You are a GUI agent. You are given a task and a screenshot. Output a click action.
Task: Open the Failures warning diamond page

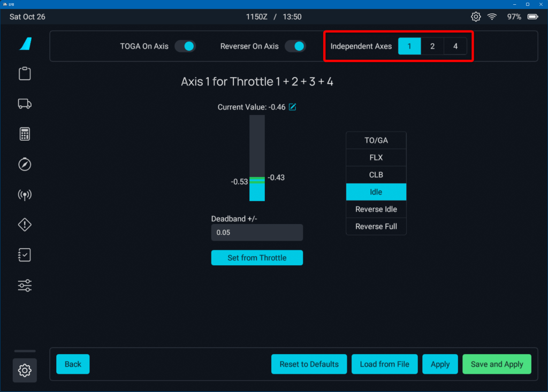pyautogui.click(x=25, y=225)
